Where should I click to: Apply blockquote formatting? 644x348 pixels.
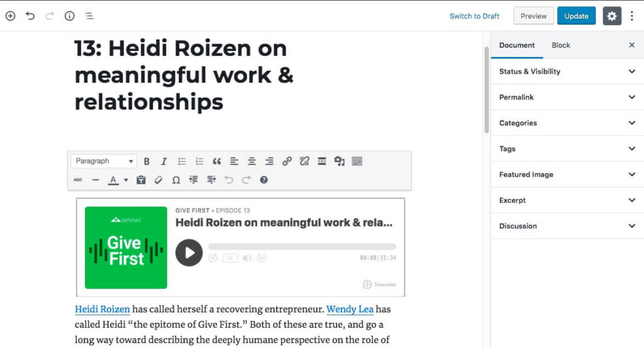pos(217,161)
